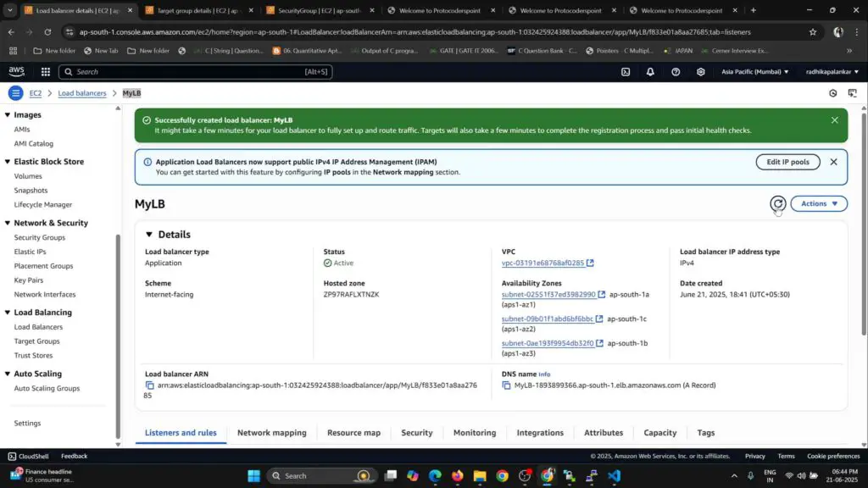The image size is (868, 488).
Task: Collapse Elastic Block Store sidebar group
Action: pyautogui.click(x=7, y=162)
